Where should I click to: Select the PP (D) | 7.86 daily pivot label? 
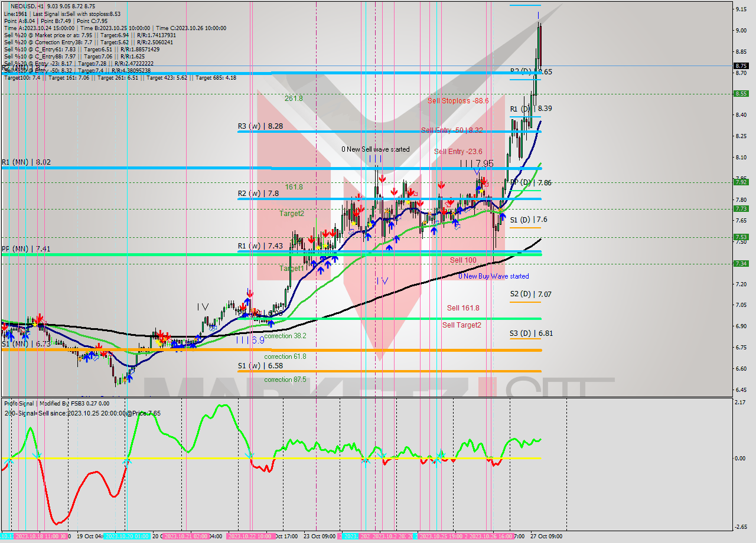pyautogui.click(x=531, y=183)
